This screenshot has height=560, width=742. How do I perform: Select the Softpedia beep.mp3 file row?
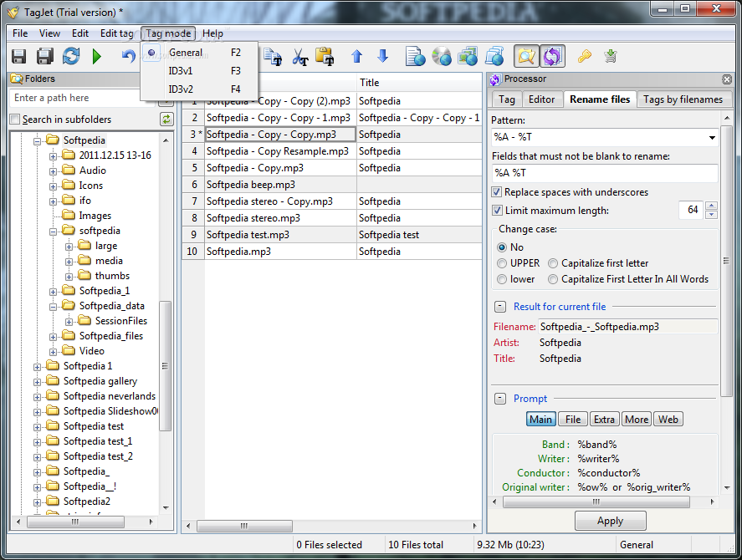point(331,185)
